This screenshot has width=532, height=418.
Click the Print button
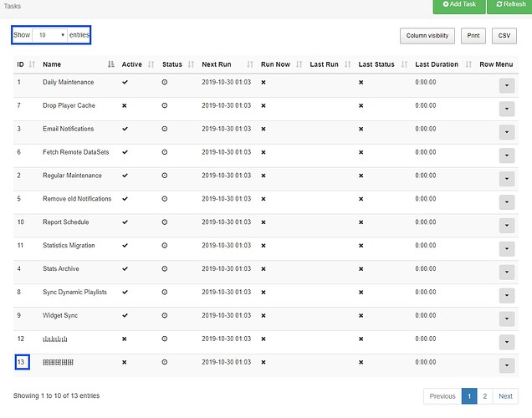pos(473,36)
